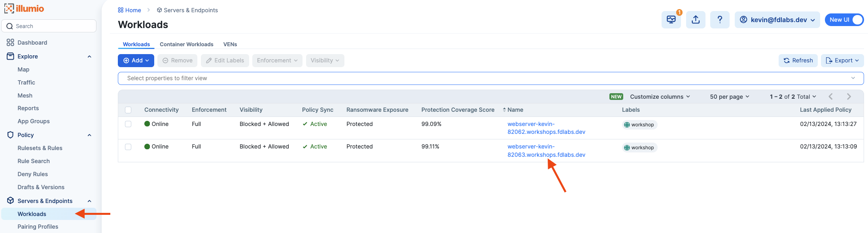Click the 99.09% coverage score
Image resolution: width=868 pixels, height=233 pixels.
[431, 124]
